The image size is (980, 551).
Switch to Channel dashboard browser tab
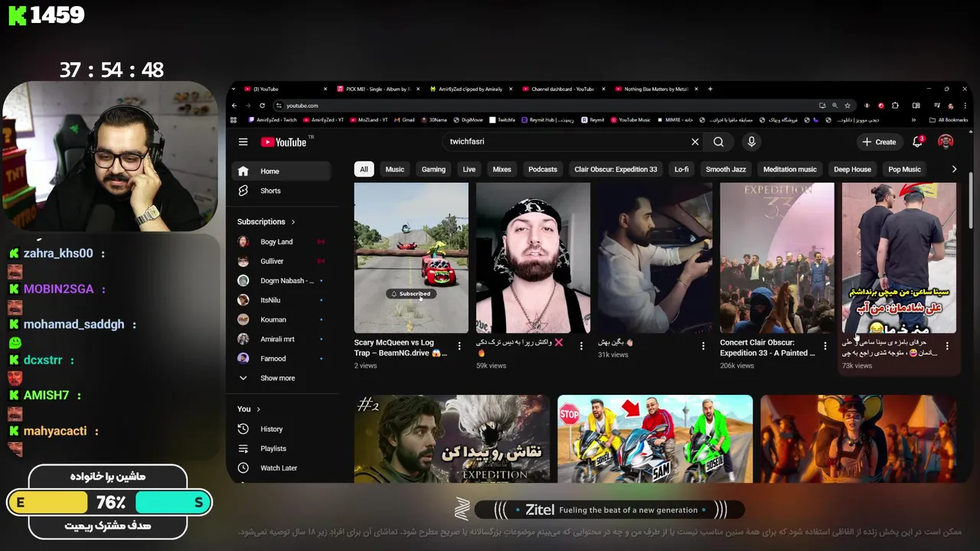[x=563, y=89]
